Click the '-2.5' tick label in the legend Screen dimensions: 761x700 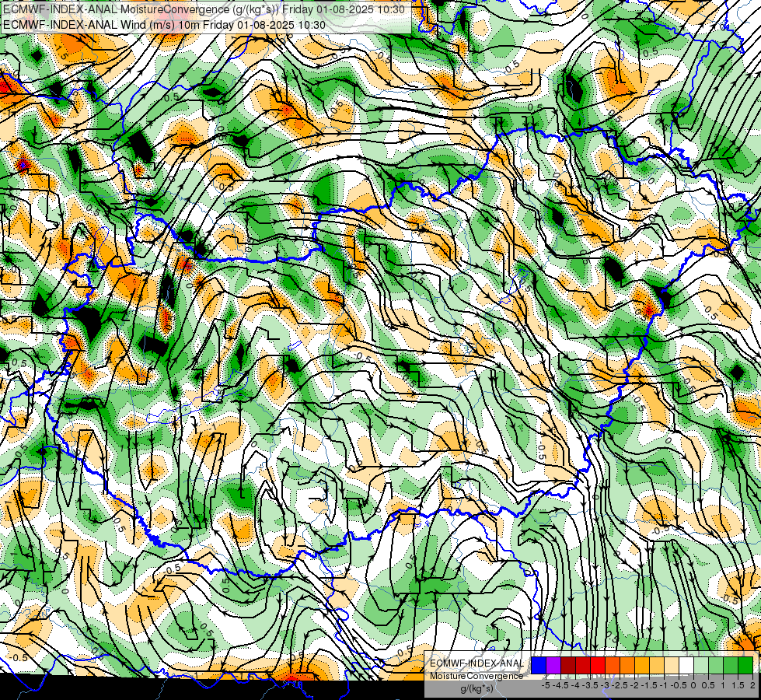coord(620,685)
